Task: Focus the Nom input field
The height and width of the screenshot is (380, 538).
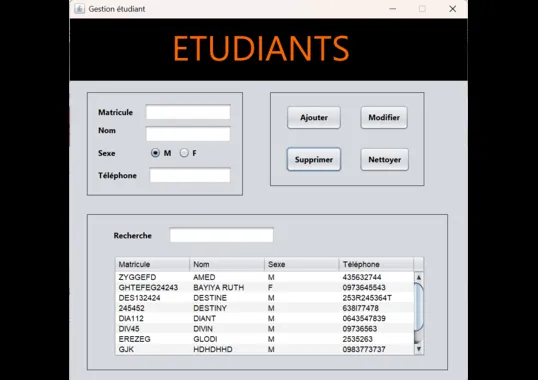Action: pyautogui.click(x=188, y=134)
